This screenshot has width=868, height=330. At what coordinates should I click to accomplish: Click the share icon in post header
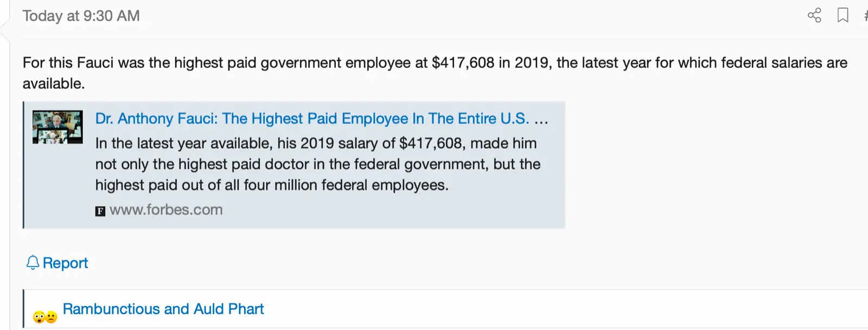814,15
